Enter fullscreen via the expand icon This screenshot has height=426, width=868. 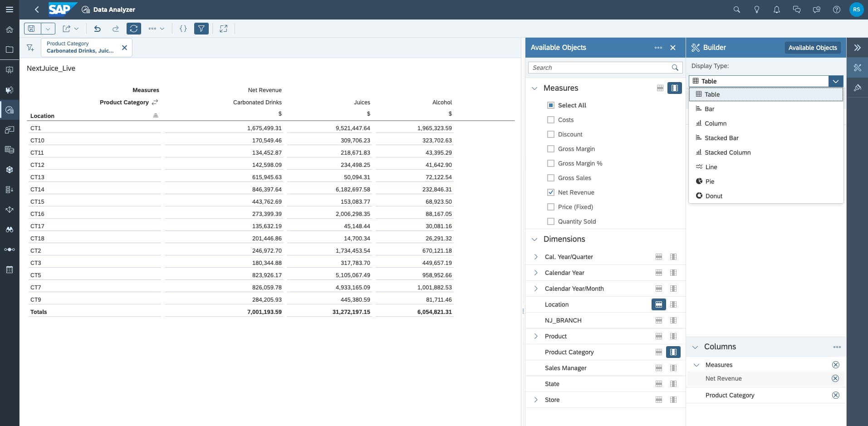click(x=224, y=29)
